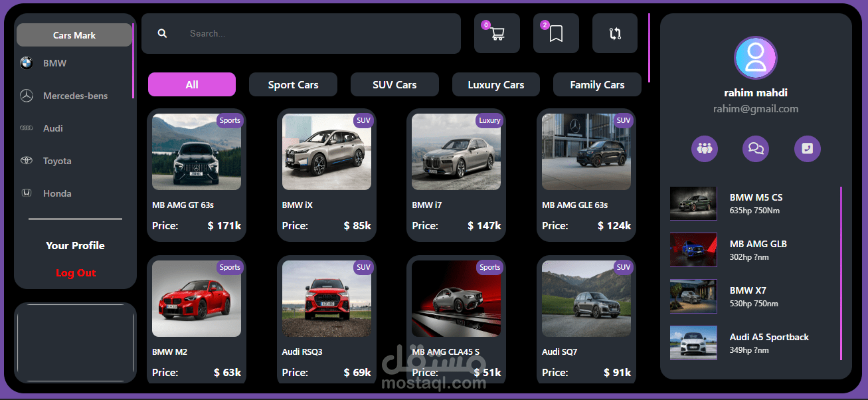Viewport: 868px width, 400px height.
Task: Select the Toyota logo icon
Action: [26, 161]
